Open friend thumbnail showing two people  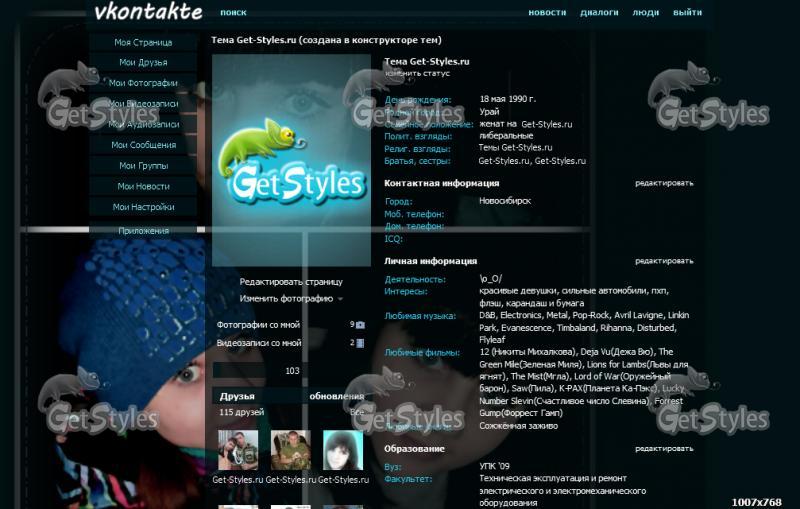238,450
